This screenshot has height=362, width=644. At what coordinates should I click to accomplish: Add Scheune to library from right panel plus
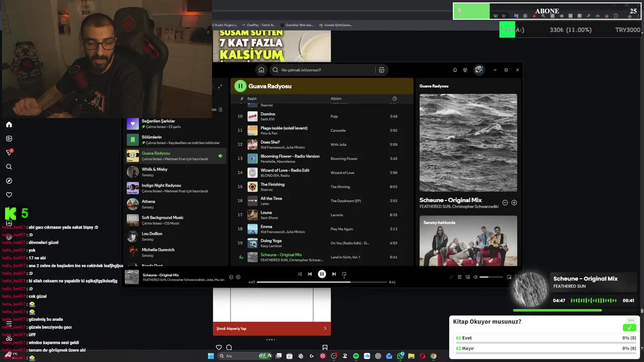point(514,203)
